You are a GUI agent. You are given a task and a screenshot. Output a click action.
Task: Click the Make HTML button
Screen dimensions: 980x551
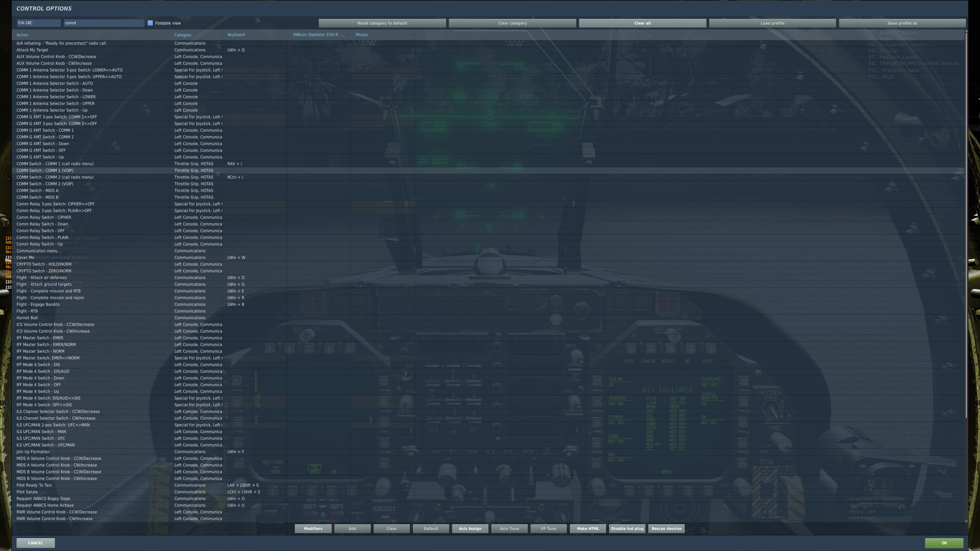588,529
